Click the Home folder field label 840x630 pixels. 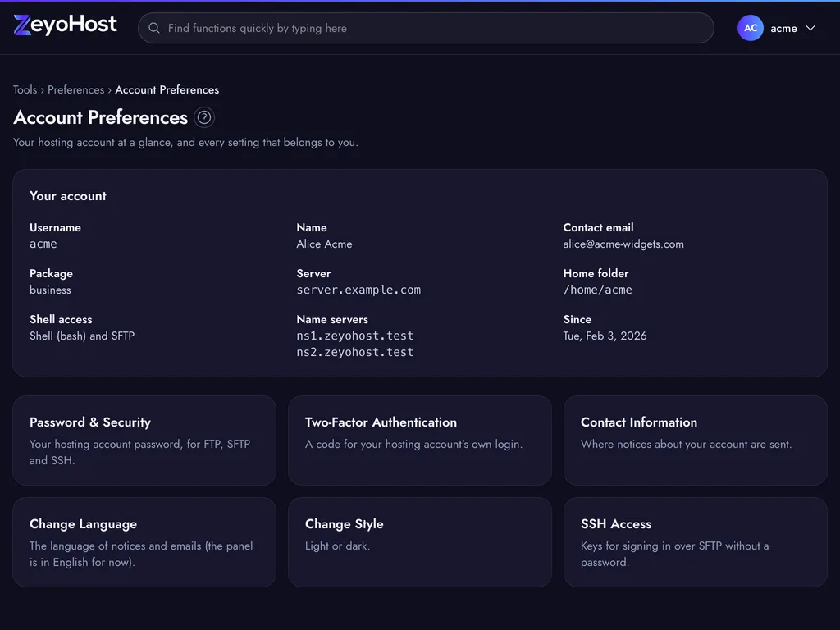pyautogui.click(x=596, y=273)
